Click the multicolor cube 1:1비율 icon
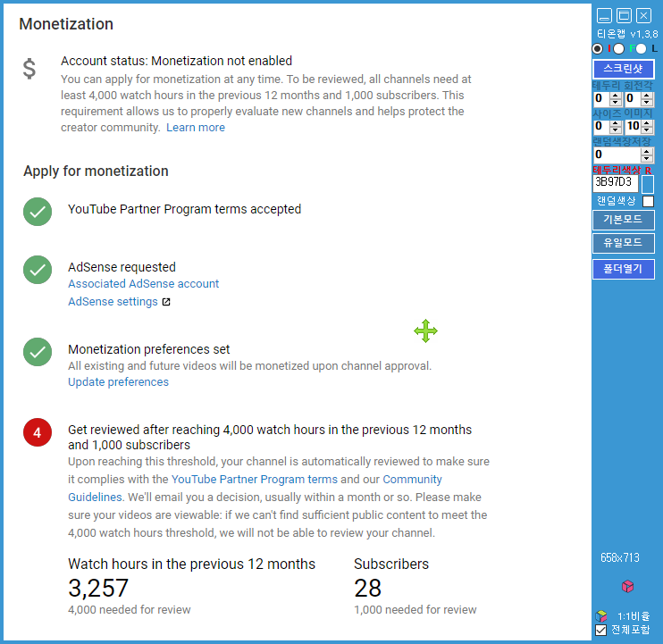The width and height of the screenshot is (663, 644). click(x=601, y=616)
